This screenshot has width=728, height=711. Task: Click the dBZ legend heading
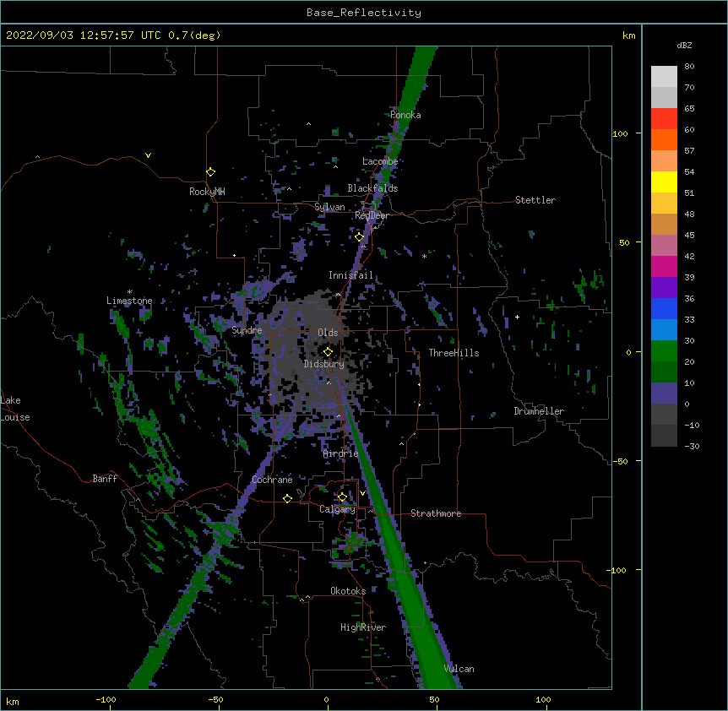coord(684,46)
